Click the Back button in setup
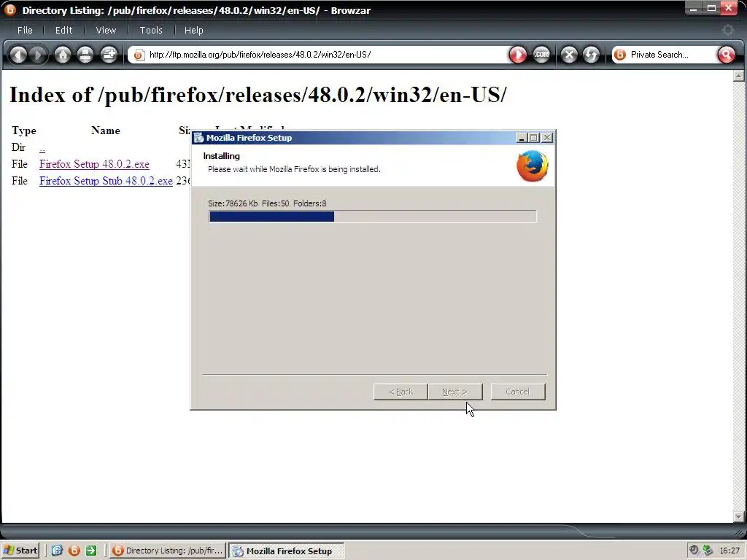The height and width of the screenshot is (560, 747). pyautogui.click(x=400, y=392)
